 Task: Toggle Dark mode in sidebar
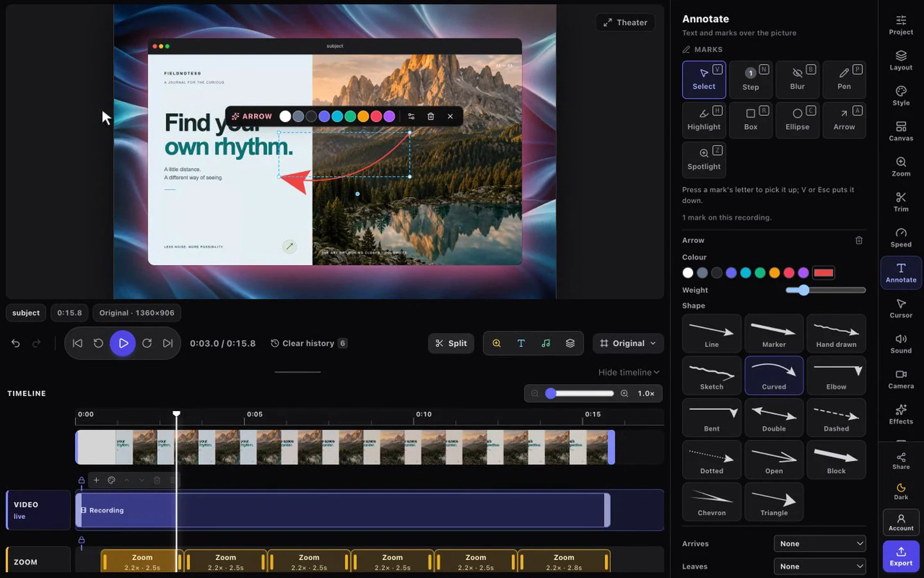click(x=901, y=491)
